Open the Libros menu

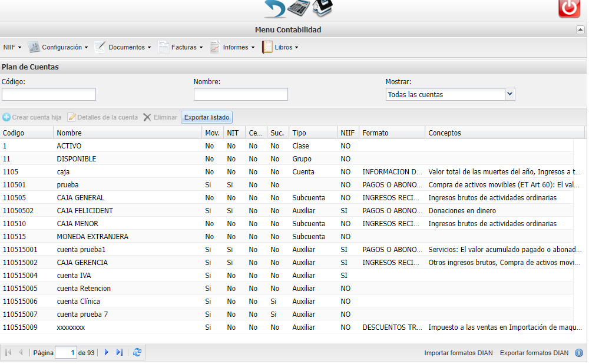280,47
